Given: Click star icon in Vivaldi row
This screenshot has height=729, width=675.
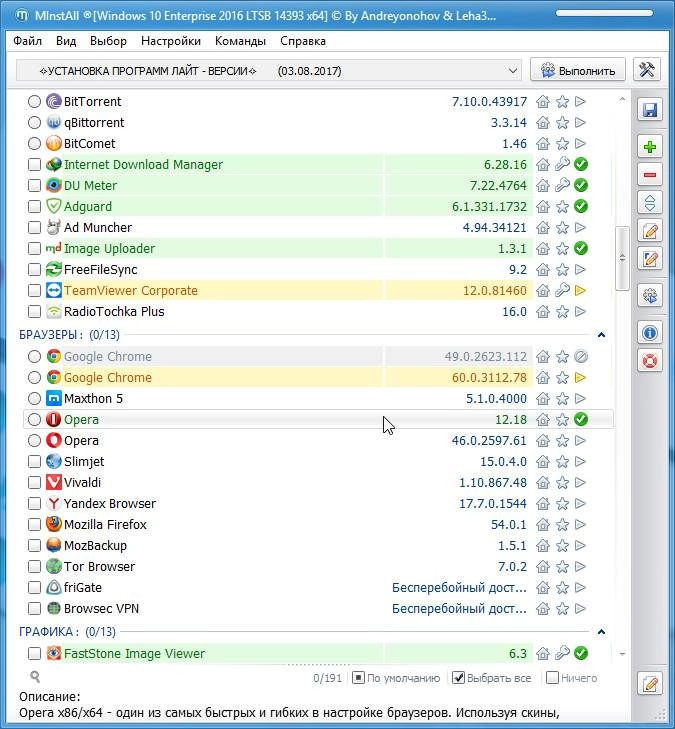Looking at the screenshot, I should [562, 483].
